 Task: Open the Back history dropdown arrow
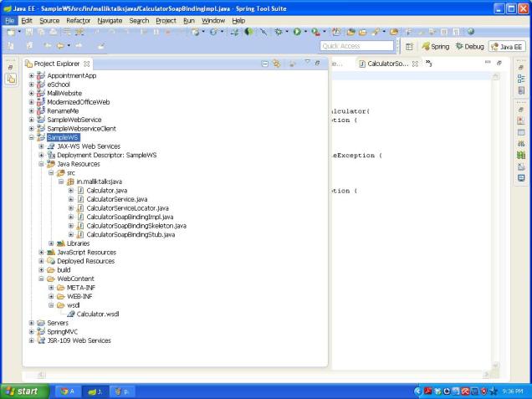click(69, 45)
